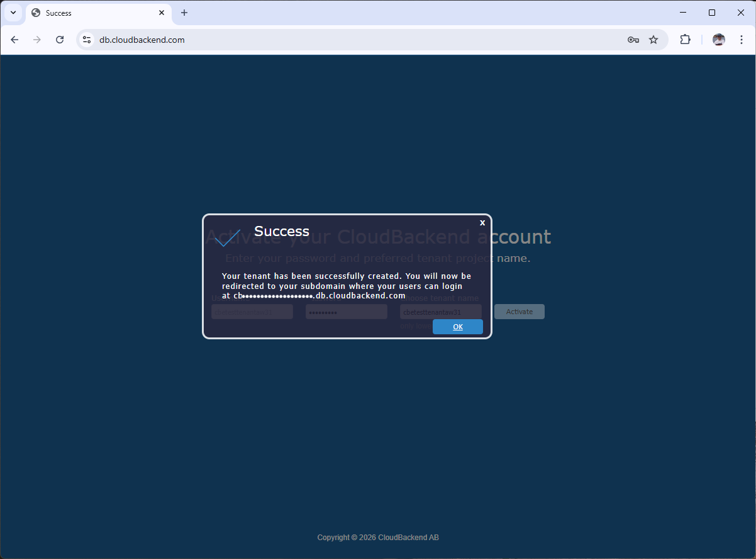Viewport: 756px width, 559px height.
Task: Open the tab search dropdown
Action: pyautogui.click(x=13, y=13)
